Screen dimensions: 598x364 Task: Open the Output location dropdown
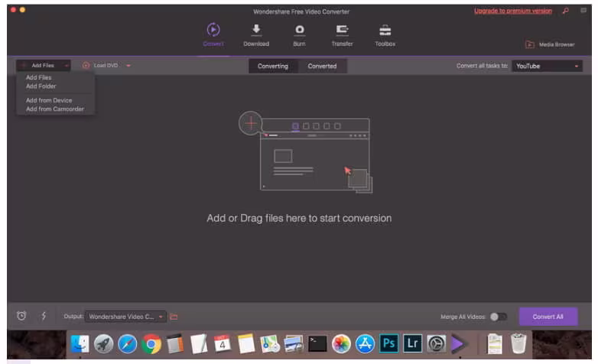click(x=126, y=317)
